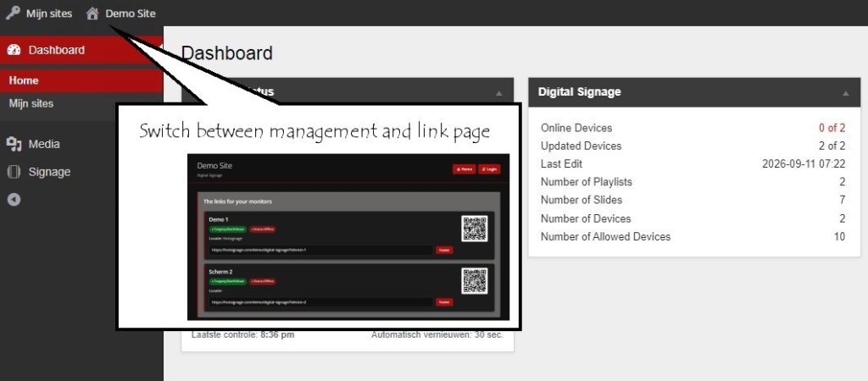
Task: Collapse the Digital Signage widget
Action: point(846,93)
